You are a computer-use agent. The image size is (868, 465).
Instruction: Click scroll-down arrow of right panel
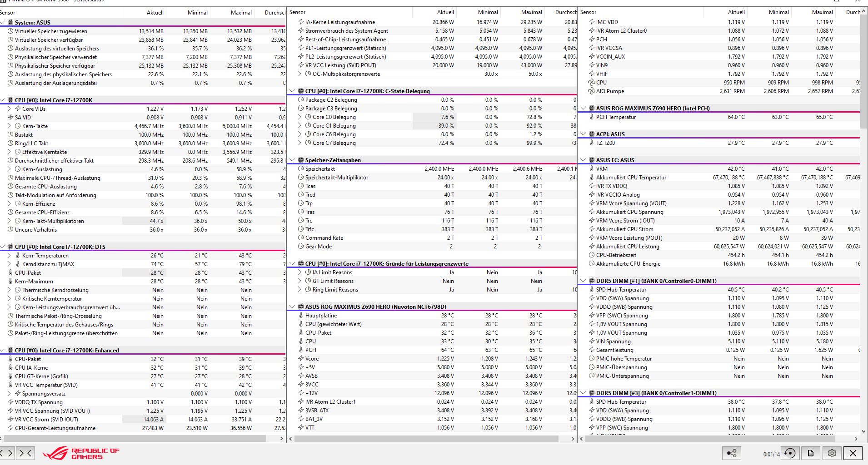[864, 431]
